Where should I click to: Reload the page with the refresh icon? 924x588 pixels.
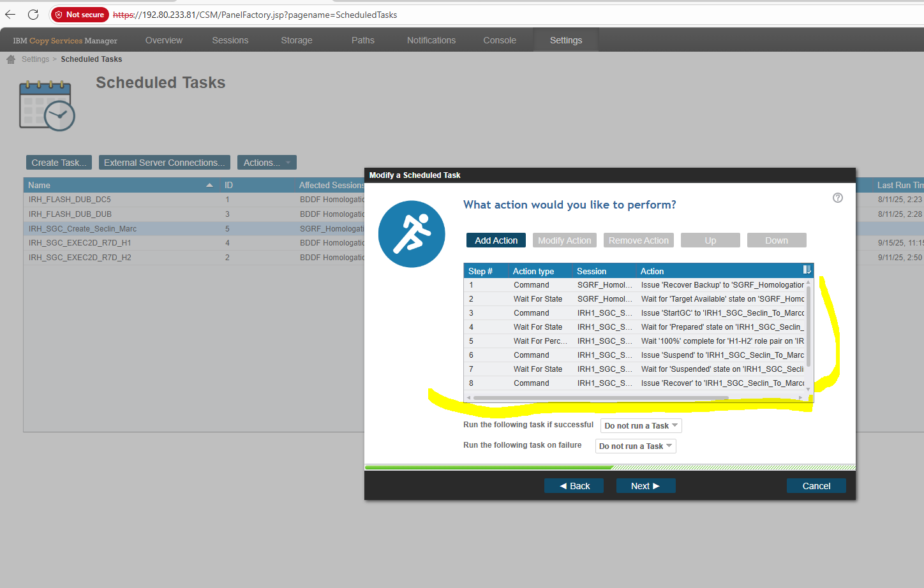tap(33, 14)
